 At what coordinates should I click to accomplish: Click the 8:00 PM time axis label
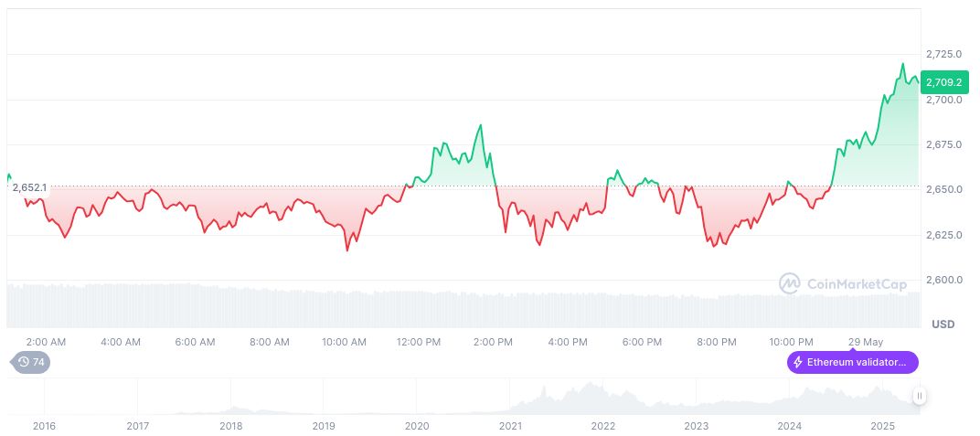(x=717, y=342)
